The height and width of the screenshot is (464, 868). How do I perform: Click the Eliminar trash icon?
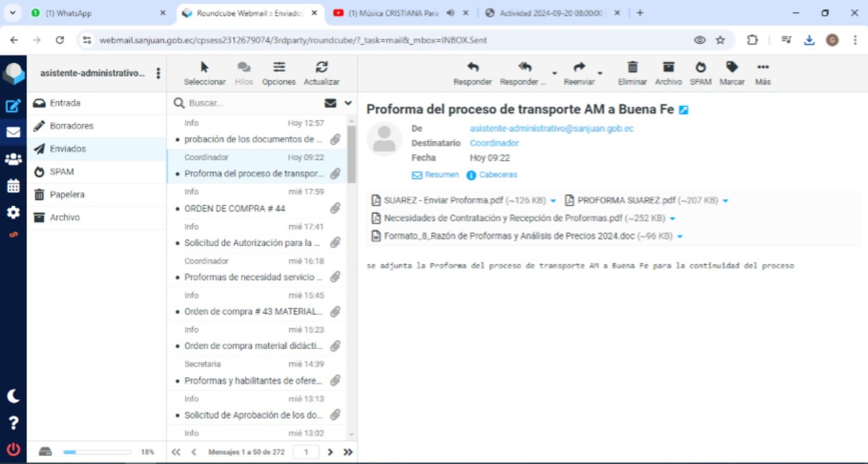point(632,72)
